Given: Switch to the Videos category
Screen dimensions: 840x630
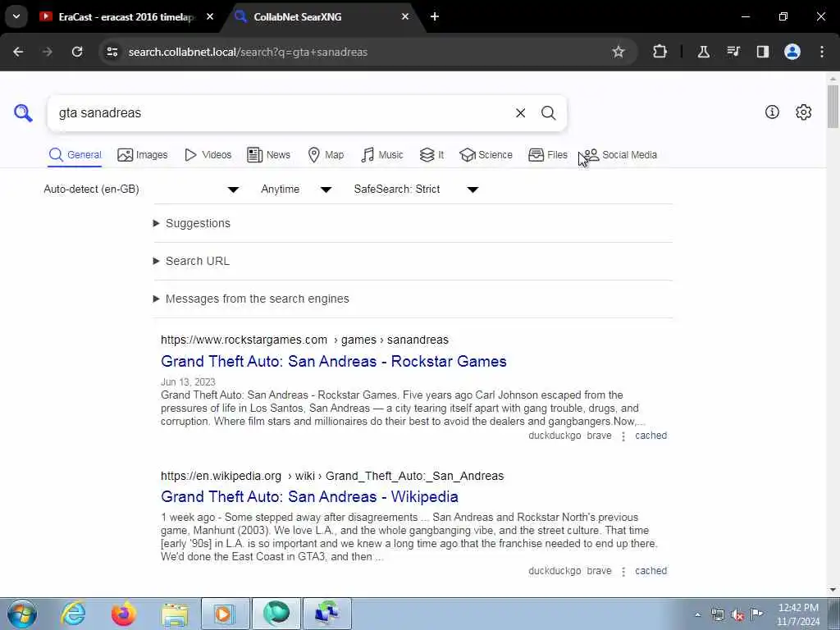Looking at the screenshot, I should pos(208,155).
